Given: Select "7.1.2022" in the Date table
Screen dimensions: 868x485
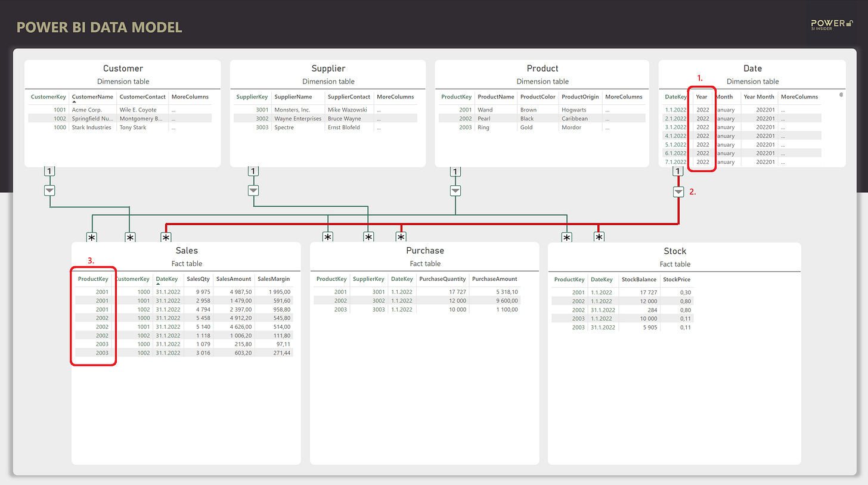Looking at the screenshot, I should point(676,162).
